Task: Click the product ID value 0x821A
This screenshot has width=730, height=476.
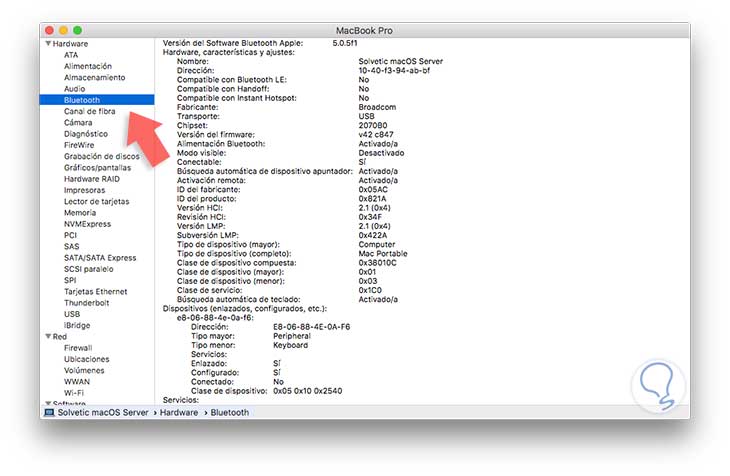Action: coord(372,198)
